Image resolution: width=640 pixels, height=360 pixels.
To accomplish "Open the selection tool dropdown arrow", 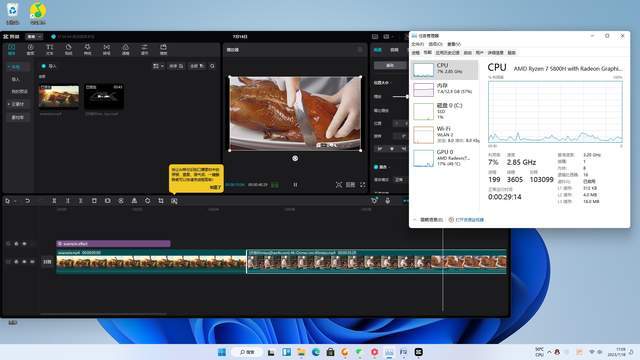I will pyautogui.click(x=15, y=201).
